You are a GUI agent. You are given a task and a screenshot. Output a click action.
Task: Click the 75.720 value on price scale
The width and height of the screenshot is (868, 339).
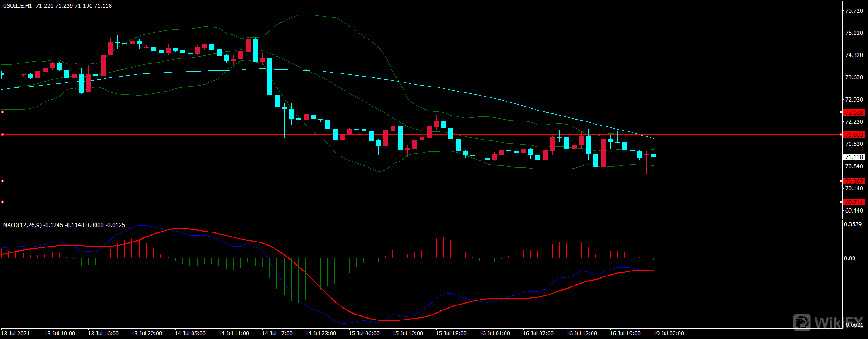point(854,11)
